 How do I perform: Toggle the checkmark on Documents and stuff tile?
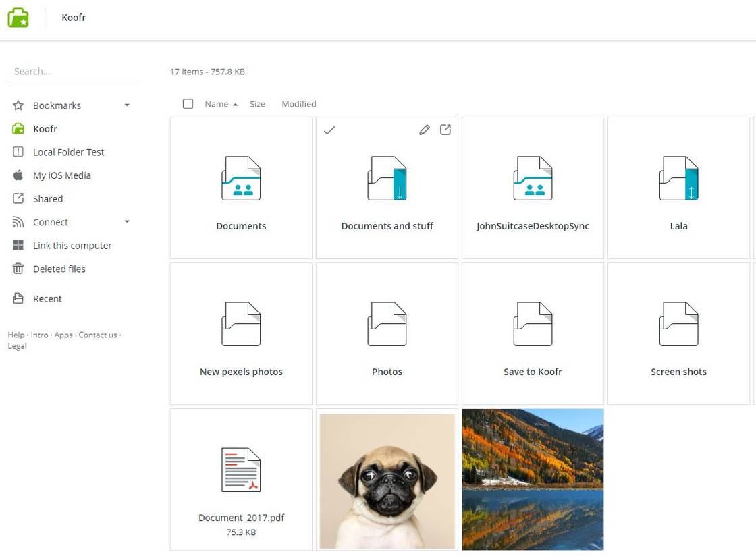coord(329,130)
